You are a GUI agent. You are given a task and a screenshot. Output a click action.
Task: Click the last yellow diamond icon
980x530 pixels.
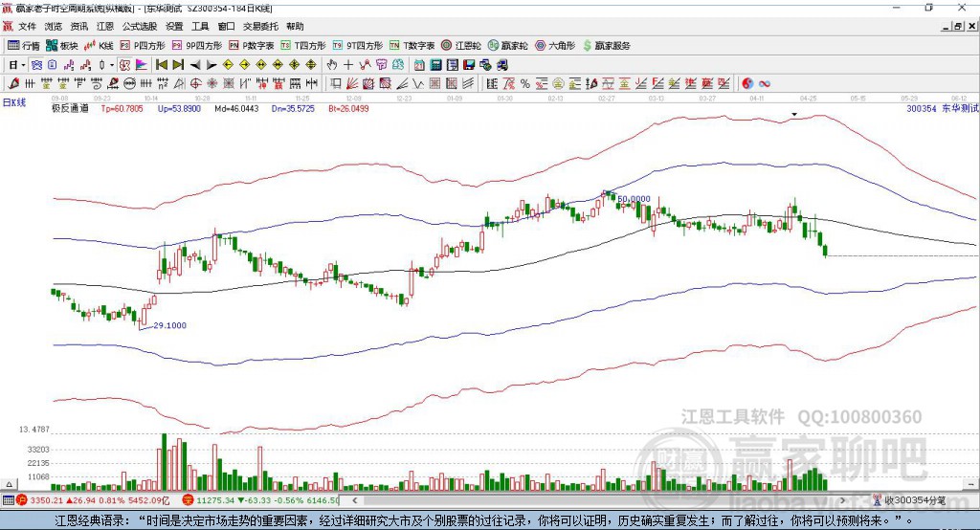(311, 65)
